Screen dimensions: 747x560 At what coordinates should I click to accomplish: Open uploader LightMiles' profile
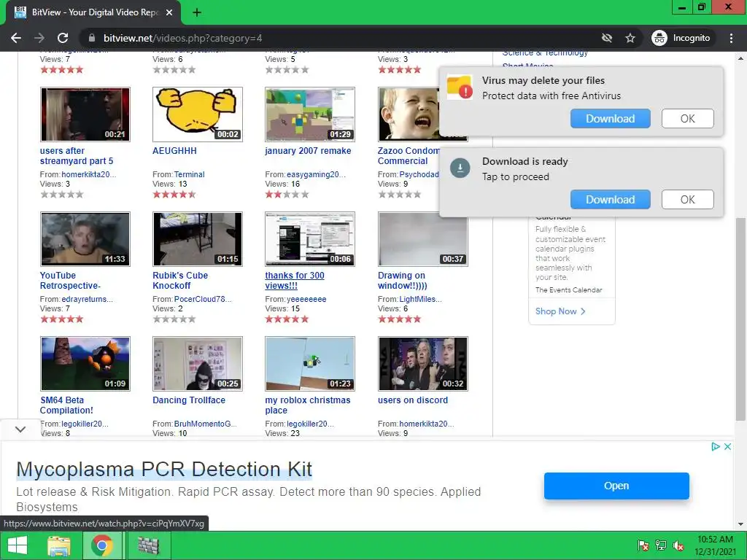tap(420, 299)
